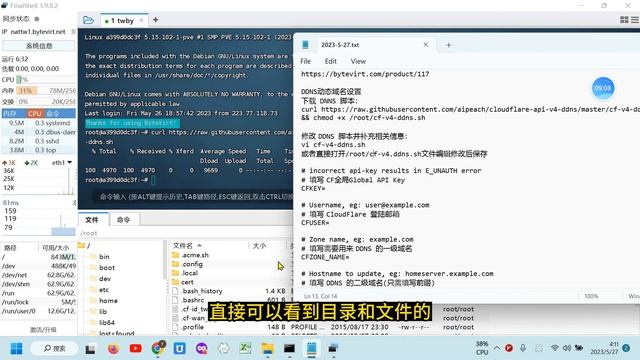Screen dimensions: 640x360
Task: Launch Firefox from the taskbar
Action: pos(113,349)
